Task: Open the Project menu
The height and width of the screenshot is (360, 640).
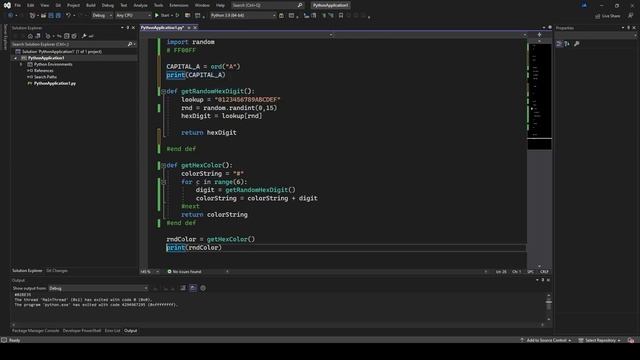Action: click(x=73, y=5)
